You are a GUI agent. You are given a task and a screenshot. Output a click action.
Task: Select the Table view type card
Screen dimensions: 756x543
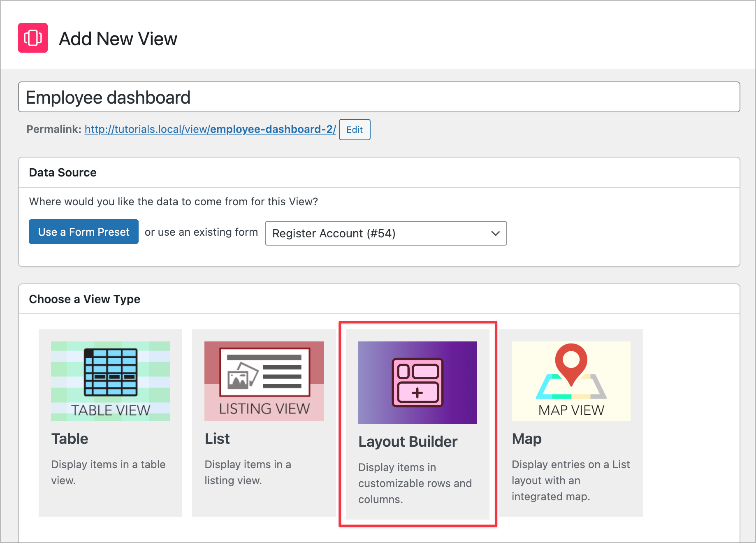tap(110, 422)
